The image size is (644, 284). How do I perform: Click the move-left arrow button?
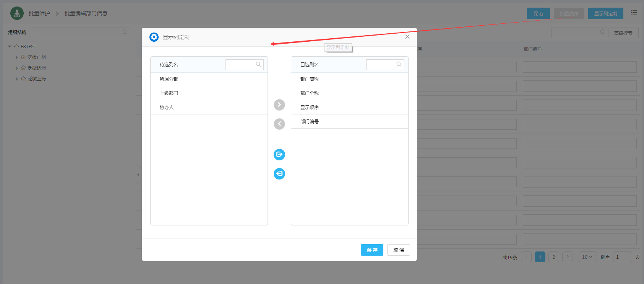coord(279,124)
